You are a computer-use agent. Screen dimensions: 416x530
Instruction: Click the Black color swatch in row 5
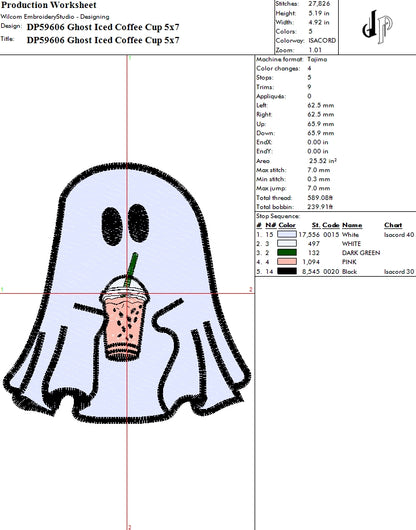(287, 271)
